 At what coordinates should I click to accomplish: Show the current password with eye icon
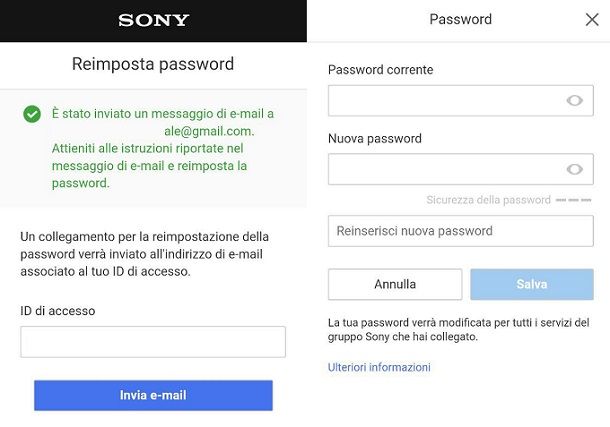574,100
